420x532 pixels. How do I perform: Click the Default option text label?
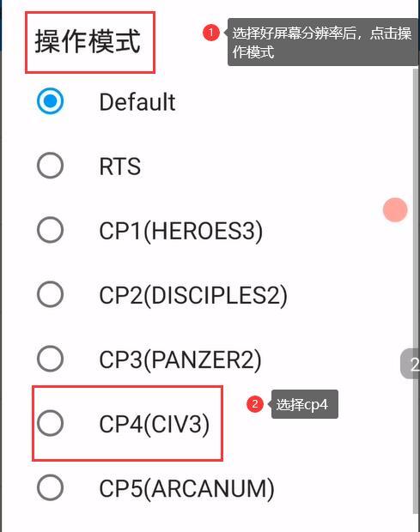pyautogui.click(x=137, y=102)
